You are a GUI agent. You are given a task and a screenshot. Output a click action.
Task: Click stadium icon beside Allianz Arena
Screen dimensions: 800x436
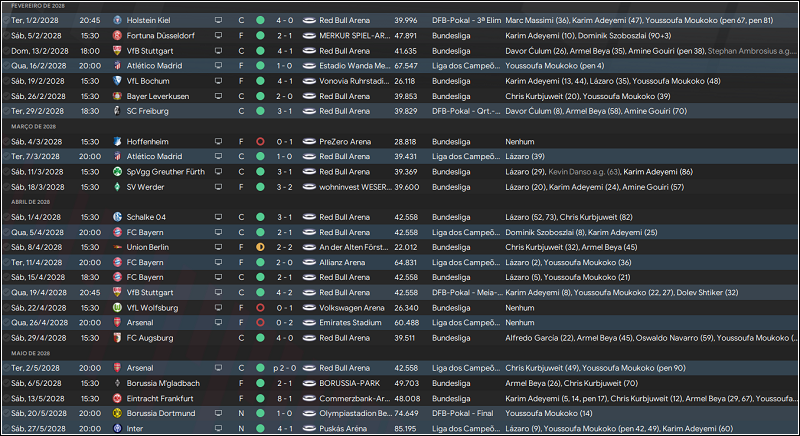click(309, 263)
